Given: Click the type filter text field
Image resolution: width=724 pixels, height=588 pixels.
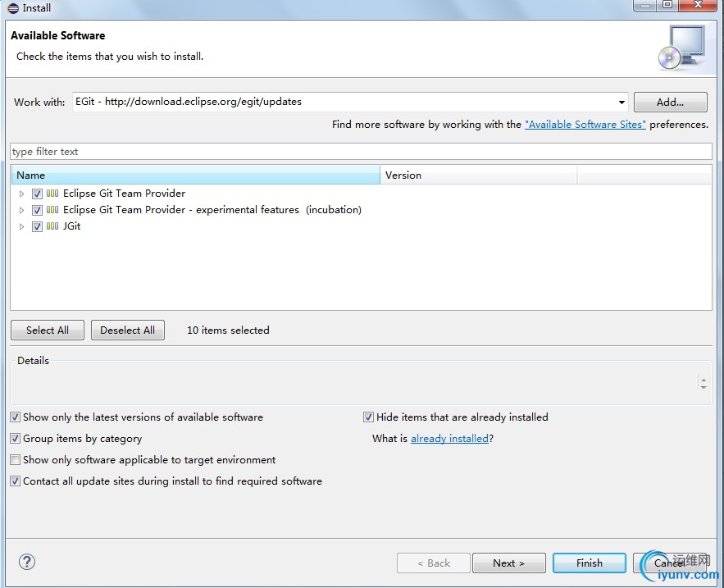Looking at the screenshot, I should [x=361, y=152].
